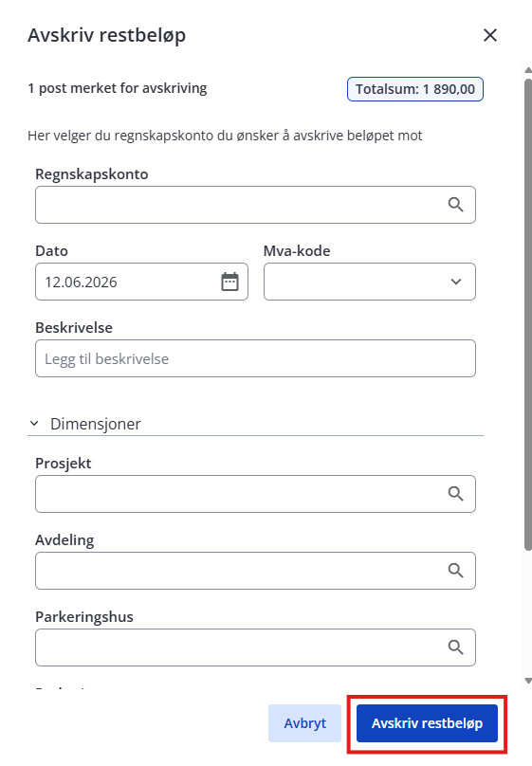
Task: Confirm with the Avskriv restbeløp button
Action: [x=427, y=723]
